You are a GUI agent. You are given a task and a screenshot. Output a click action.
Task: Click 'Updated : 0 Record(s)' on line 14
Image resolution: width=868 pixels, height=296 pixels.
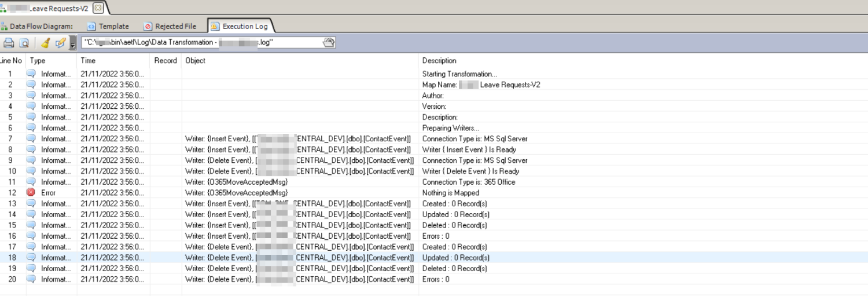pos(456,214)
